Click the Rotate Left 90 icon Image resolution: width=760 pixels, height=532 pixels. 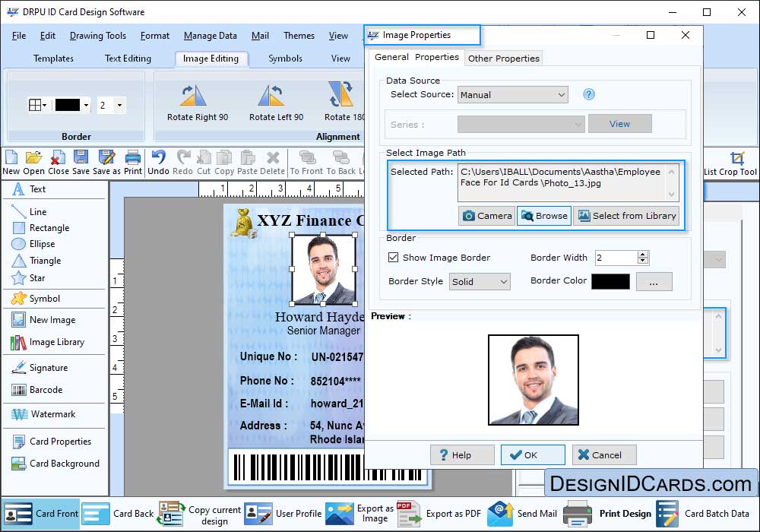point(272,96)
